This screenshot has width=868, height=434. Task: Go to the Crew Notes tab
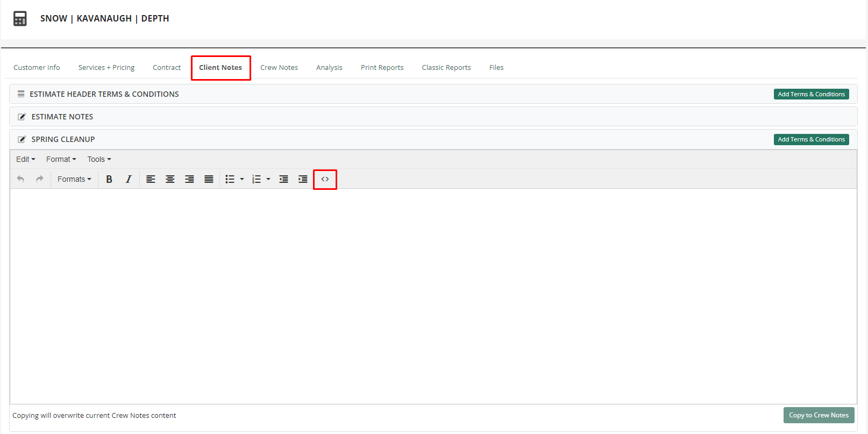pyautogui.click(x=279, y=67)
